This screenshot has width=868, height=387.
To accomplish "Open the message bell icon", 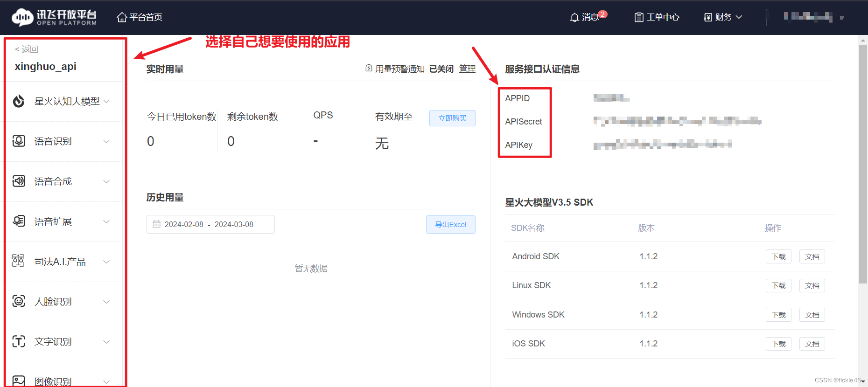I will click(x=574, y=18).
